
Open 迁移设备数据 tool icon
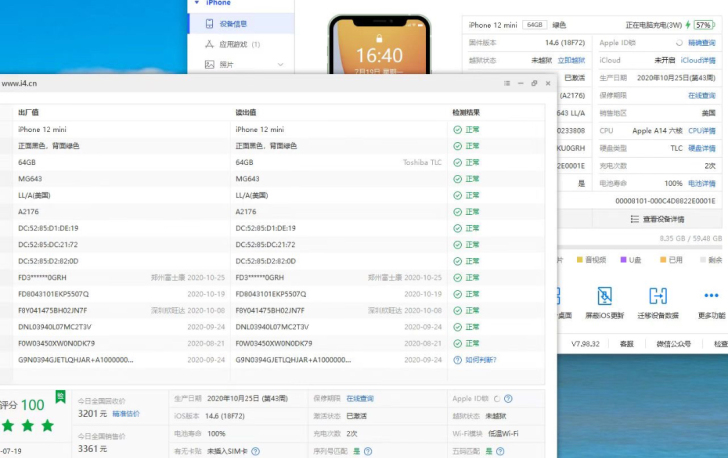pos(658,296)
